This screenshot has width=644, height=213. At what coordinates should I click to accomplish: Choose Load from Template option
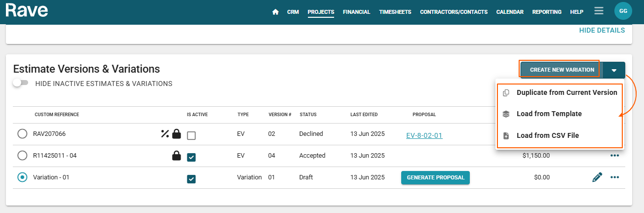pyautogui.click(x=549, y=114)
